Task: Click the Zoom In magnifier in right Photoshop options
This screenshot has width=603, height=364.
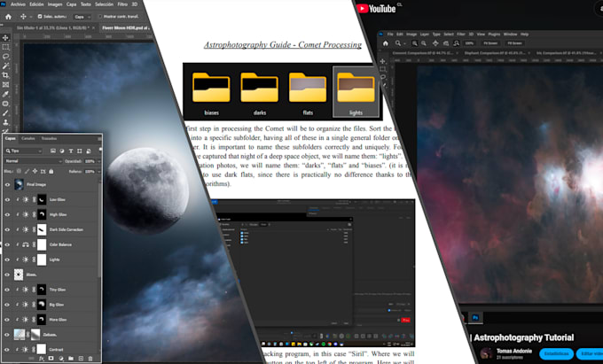Action: pyautogui.click(x=415, y=43)
